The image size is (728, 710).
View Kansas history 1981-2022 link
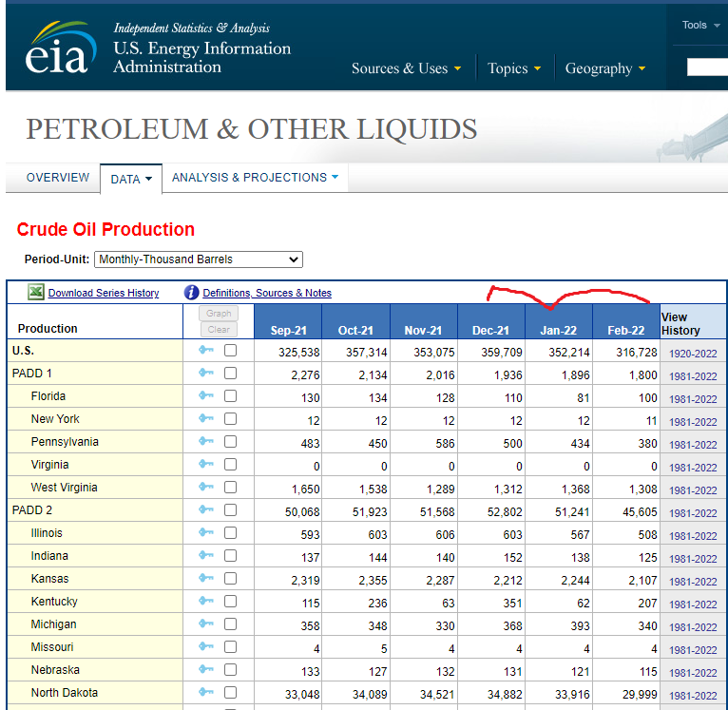(x=693, y=582)
